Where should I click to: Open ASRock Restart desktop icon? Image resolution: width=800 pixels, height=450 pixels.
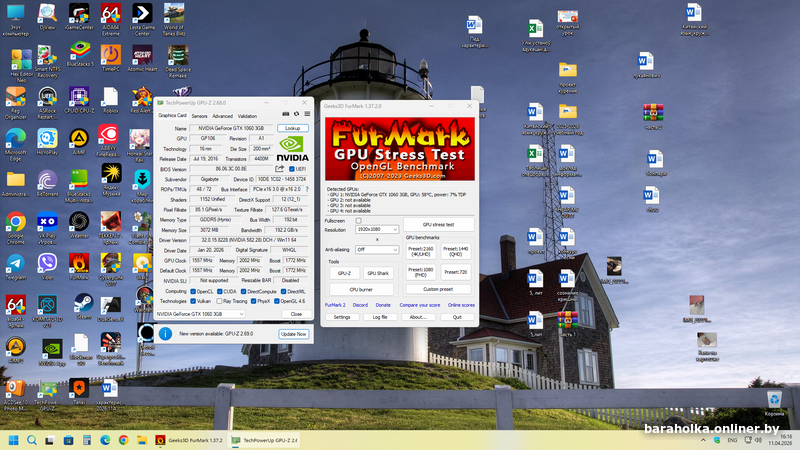[x=47, y=103]
